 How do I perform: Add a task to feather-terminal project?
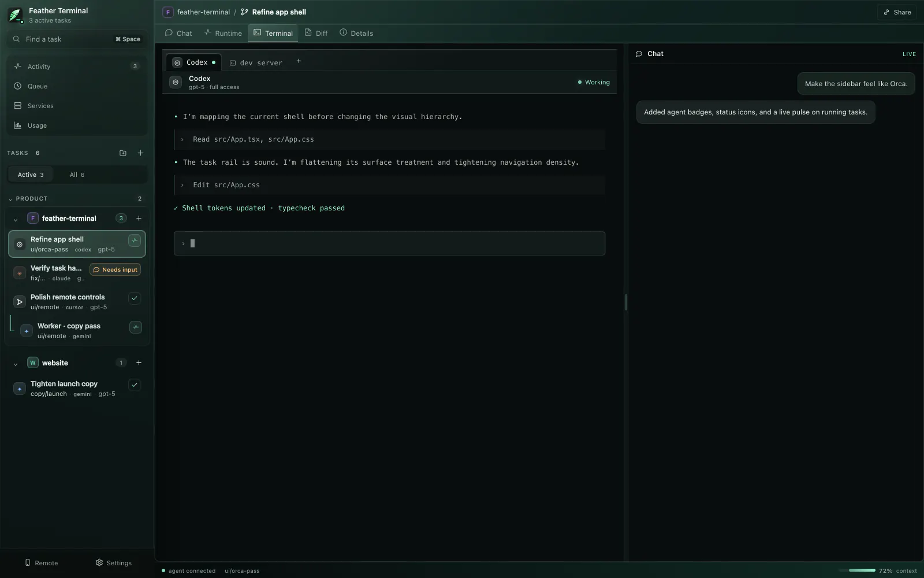139,218
